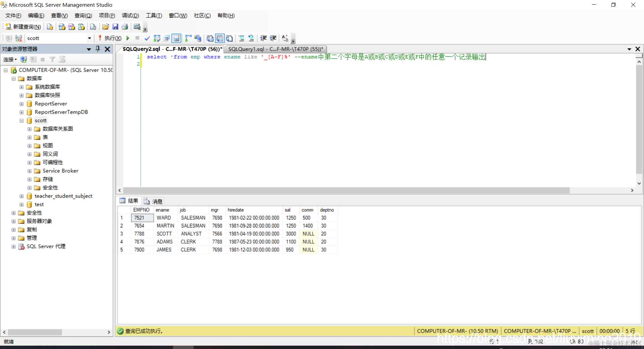
Task: Select the test database in the tree
Action: pos(39,204)
